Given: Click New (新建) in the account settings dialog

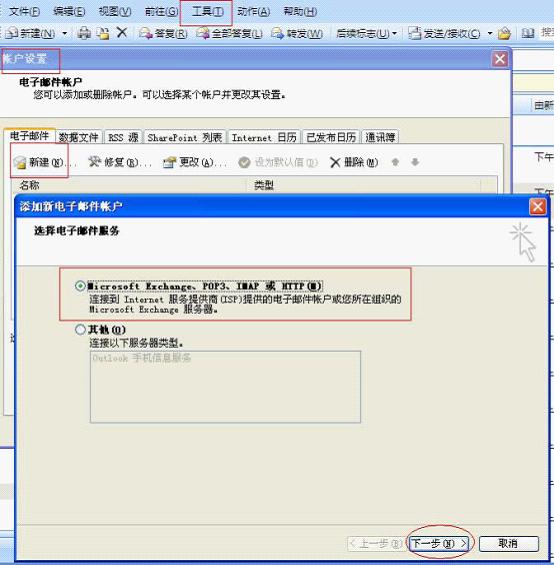Looking at the screenshot, I should click(x=39, y=162).
